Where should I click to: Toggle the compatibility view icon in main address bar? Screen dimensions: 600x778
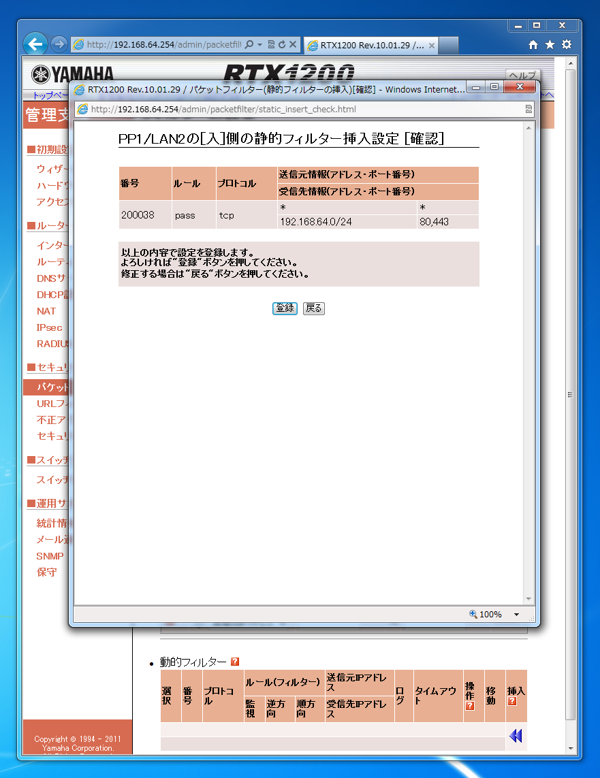pos(271,44)
